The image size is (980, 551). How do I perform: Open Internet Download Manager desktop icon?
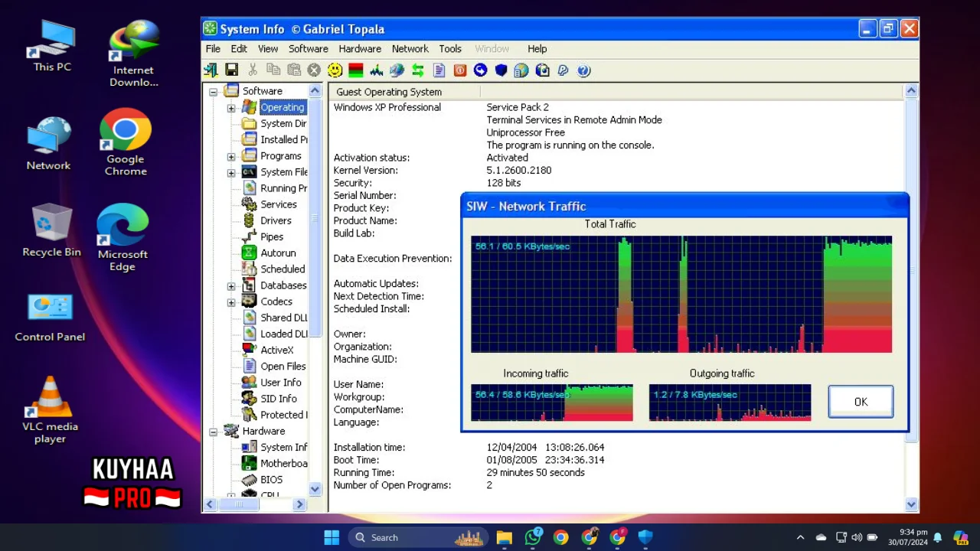133,54
